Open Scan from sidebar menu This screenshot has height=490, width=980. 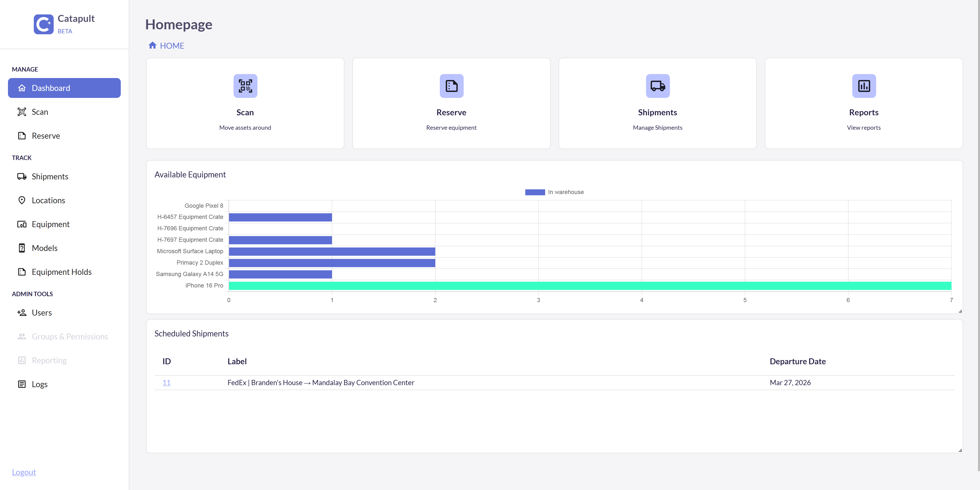pyautogui.click(x=40, y=112)
